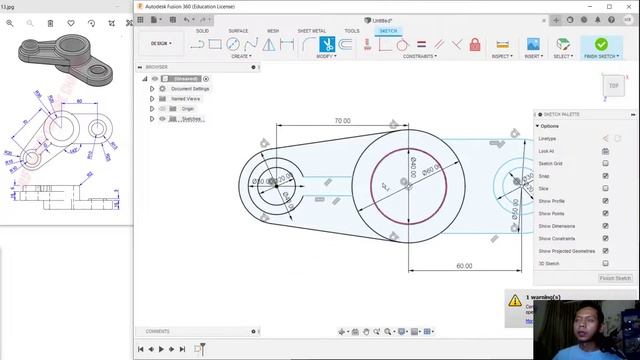The height and width of the screenshot is (360, 640).
Task: Apply the Perpendicular constraint
Action: pyautogui.click(x=457, y=44)
